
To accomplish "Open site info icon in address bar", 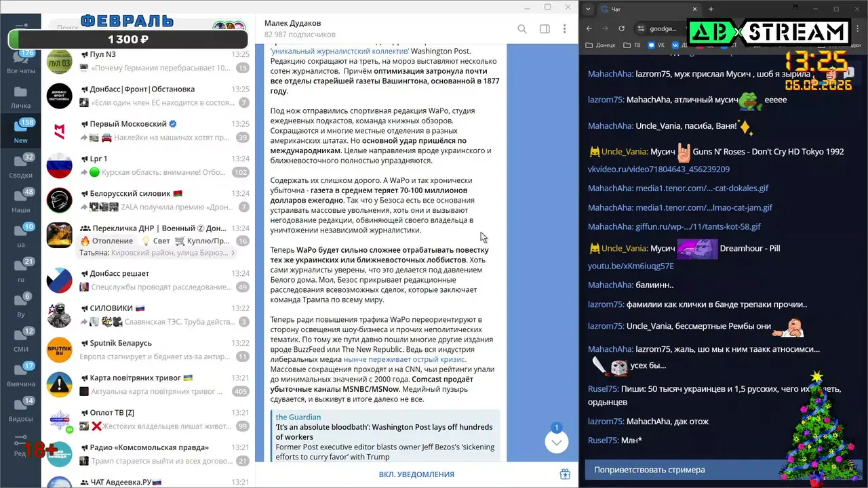I will (x=641, y=28).
